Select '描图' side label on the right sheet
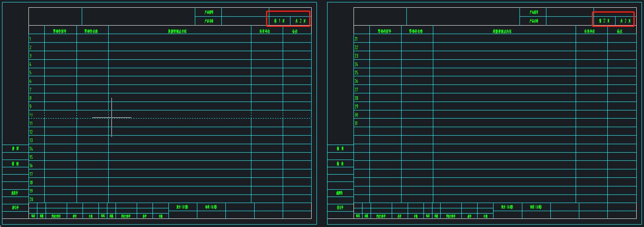The height and width of the screenshot is (227, 644). coord(340,149)
